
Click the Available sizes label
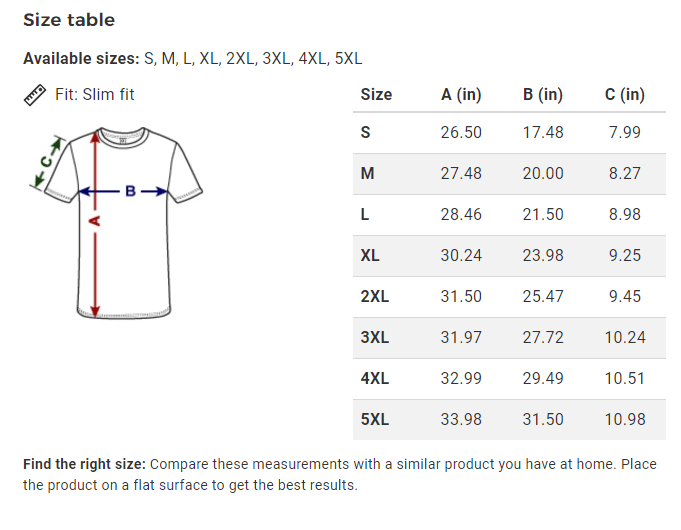(81, 58)
